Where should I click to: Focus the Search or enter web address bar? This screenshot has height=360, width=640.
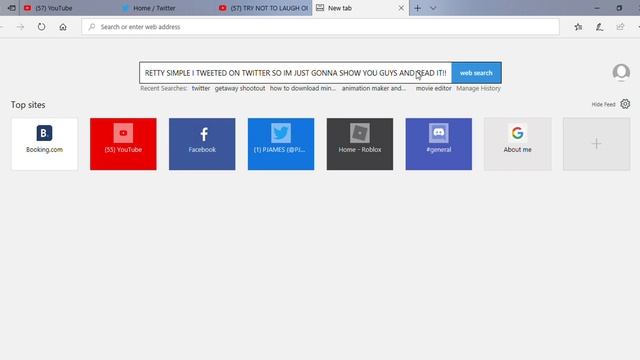(x=320, y=27)
